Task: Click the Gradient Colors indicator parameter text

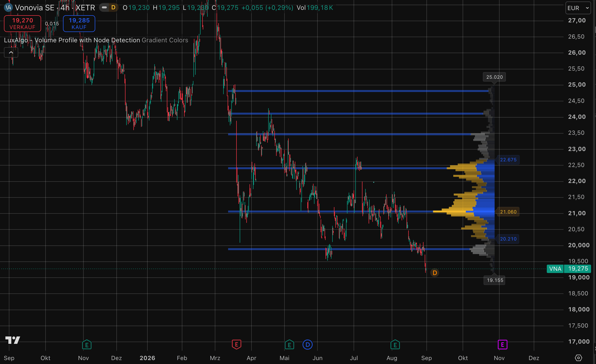Action: tap(165, 40)
